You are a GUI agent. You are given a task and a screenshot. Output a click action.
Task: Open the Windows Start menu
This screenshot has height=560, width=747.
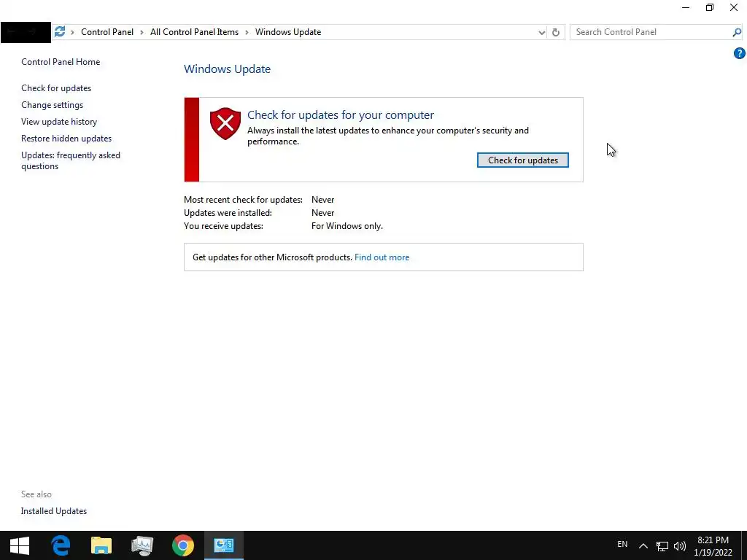(20, 545)
